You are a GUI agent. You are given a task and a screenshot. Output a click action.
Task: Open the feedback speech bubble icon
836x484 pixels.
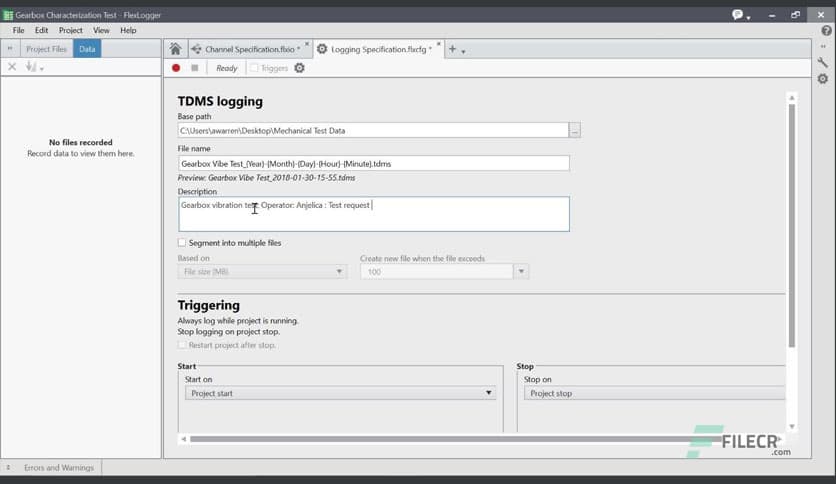point(737,15)
